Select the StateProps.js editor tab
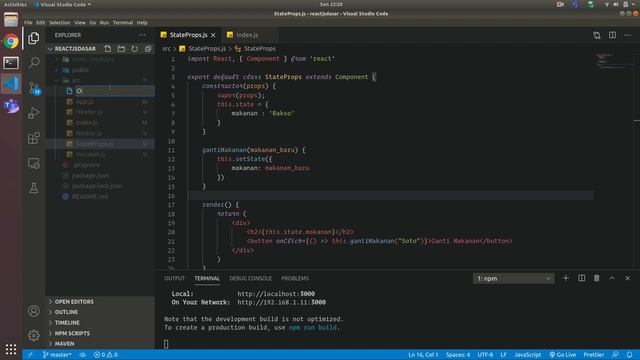 pos(188,35)
